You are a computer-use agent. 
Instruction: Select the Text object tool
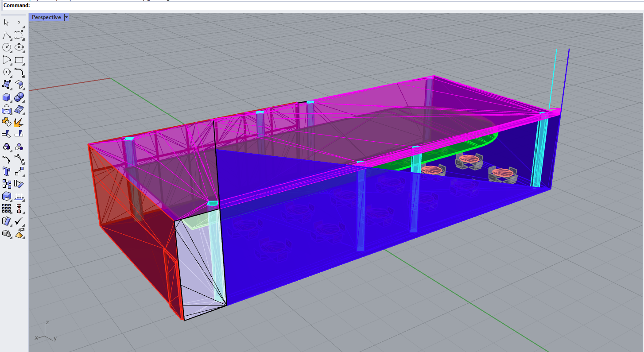(7, 171)
